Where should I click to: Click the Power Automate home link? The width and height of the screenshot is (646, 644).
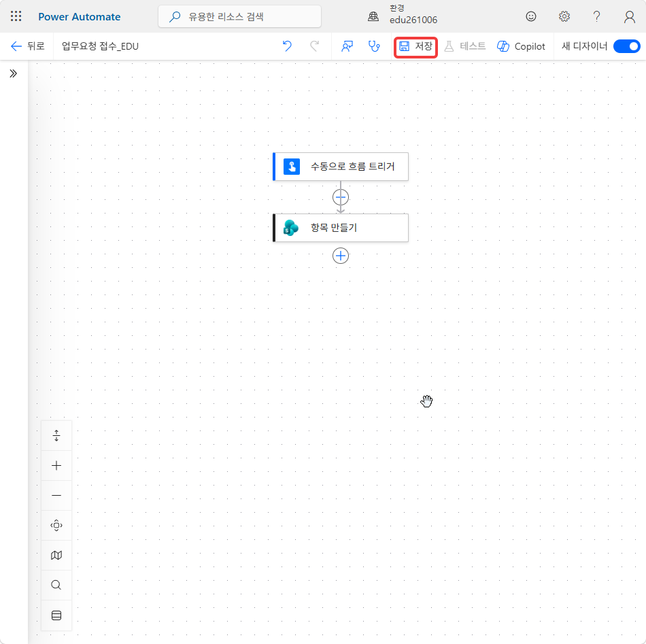click(x=80, y=17)
